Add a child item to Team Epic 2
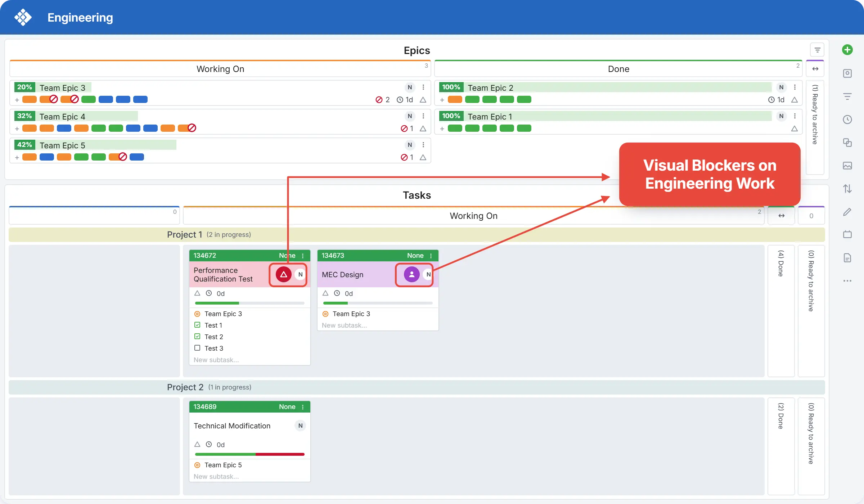Image resolution: width=864 pixels, height=504 pixels. point(442,100)
